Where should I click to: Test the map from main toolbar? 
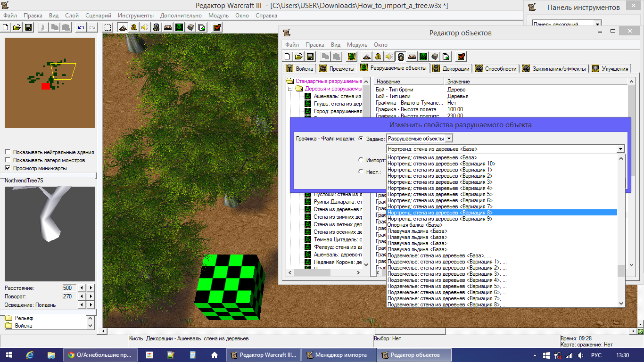tap(217, 27)
